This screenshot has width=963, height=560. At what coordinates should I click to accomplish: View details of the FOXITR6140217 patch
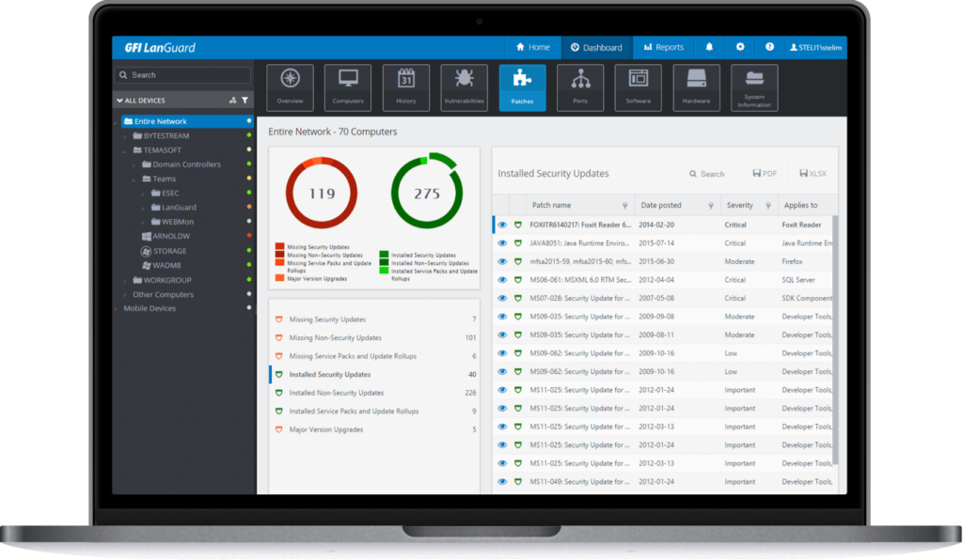pos(501,225)
